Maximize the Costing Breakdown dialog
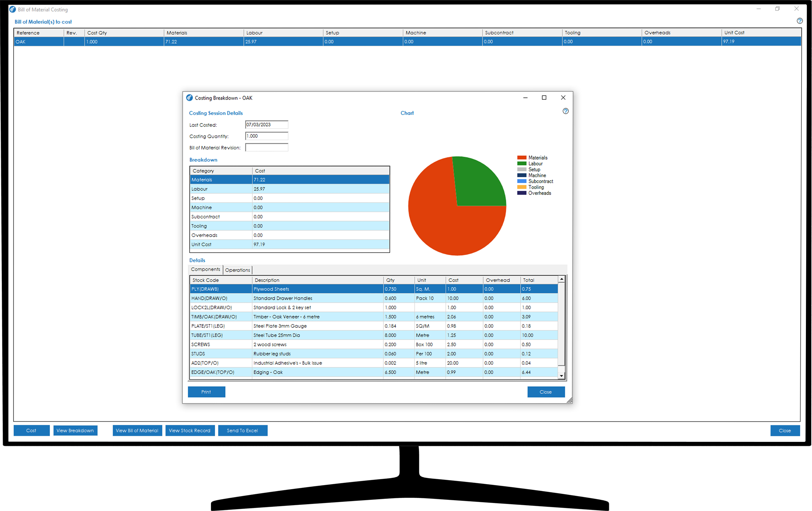 pyautogui.click(x=544, y=98)
